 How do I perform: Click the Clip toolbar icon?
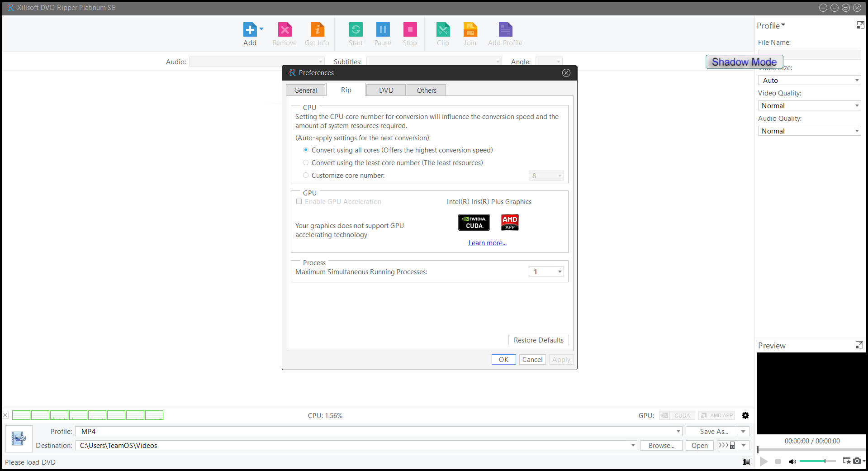[443, 30]
